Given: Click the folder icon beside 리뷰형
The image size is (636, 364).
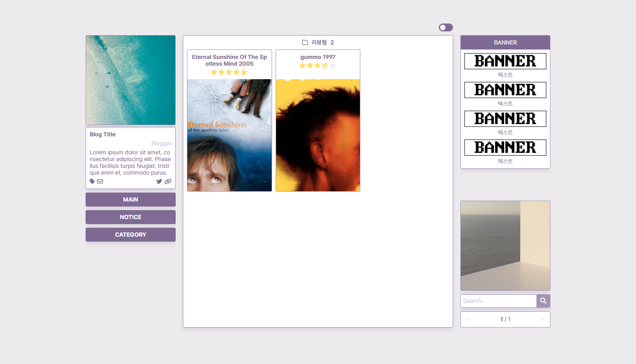Looking at the screenshot, I should 305,42.
